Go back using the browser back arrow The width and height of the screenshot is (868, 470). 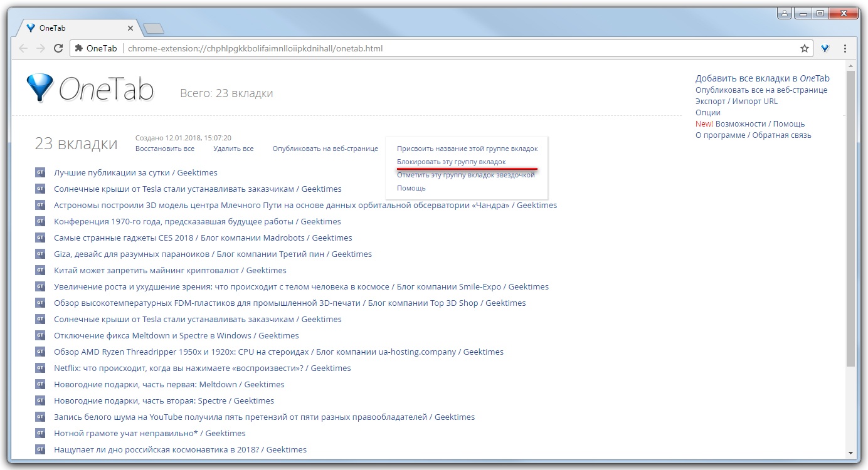tap(23, 48)
